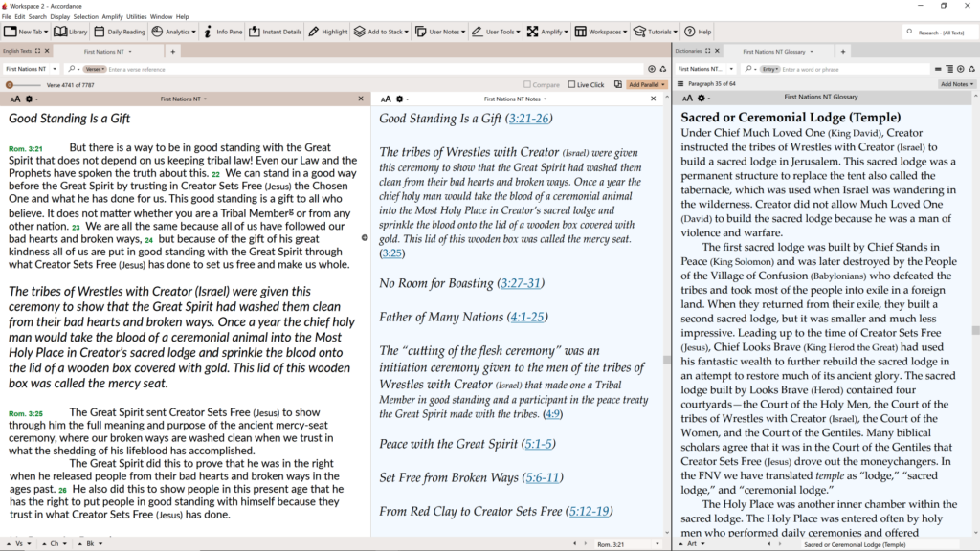Activate the Highlight tool
The image size is (980, 551).
point(328,32)
